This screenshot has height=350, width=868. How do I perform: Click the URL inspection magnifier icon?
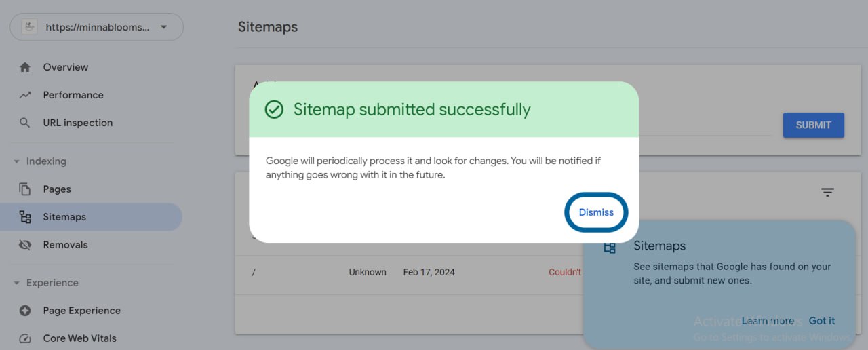coord(25,123)
